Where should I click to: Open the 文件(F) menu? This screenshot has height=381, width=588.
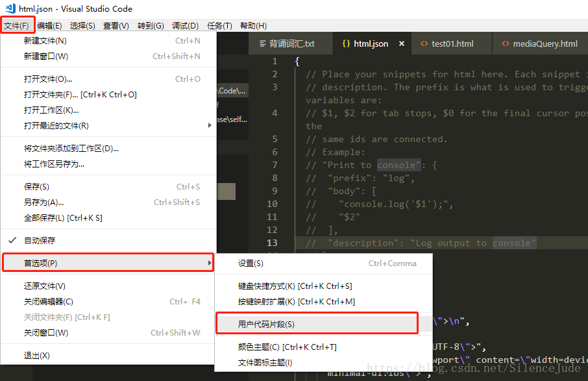point(16,25)
